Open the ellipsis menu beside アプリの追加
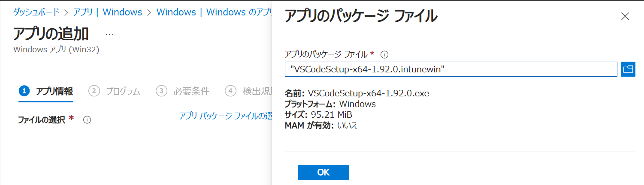Screen dimensions: 644x185 (x=109, y=34)
